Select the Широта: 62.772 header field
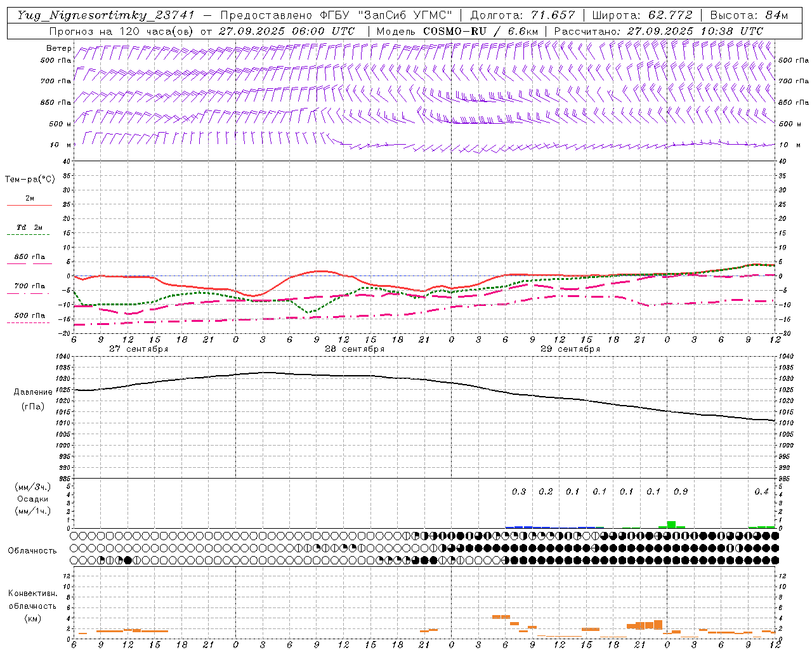Viewport: 812px width, 650px height. (x=642, y=15)
